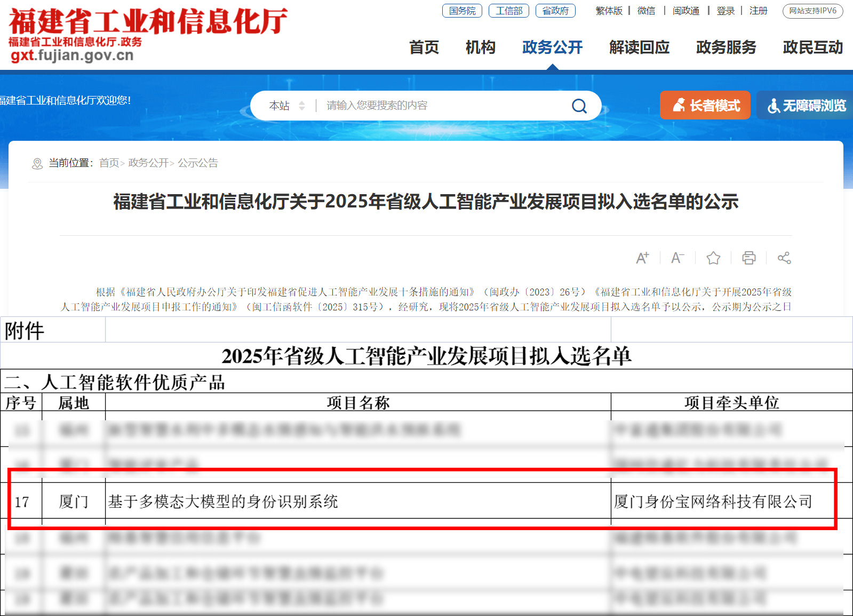Expand the 本站 search scope dropdown
853x616 pixels.
[287, 106]
